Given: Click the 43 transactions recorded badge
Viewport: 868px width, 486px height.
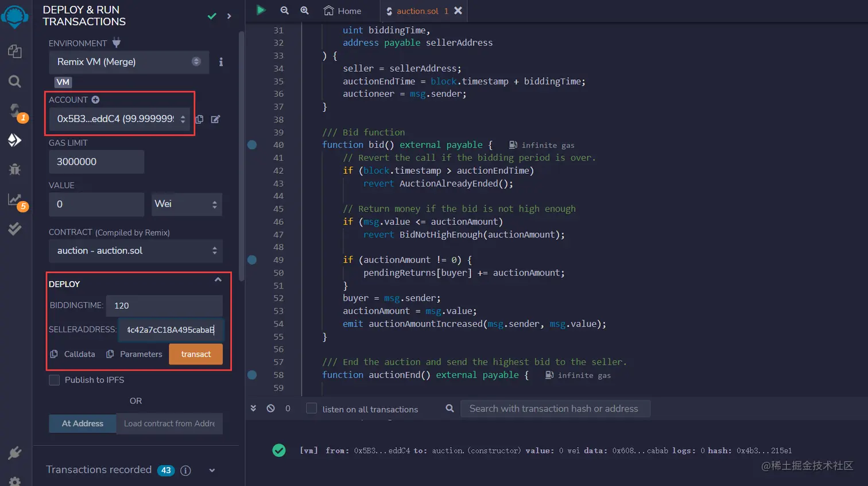Looking at the screenshot, I should coord(166,471).
